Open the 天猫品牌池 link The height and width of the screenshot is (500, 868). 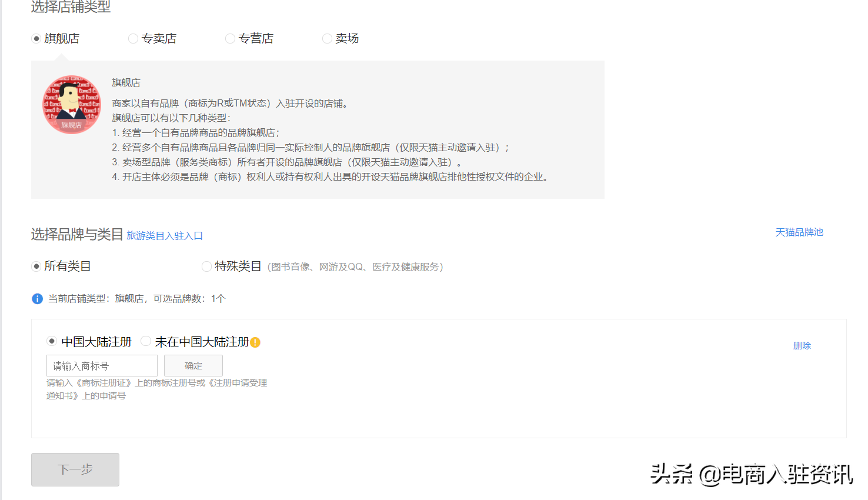point(799,232)
